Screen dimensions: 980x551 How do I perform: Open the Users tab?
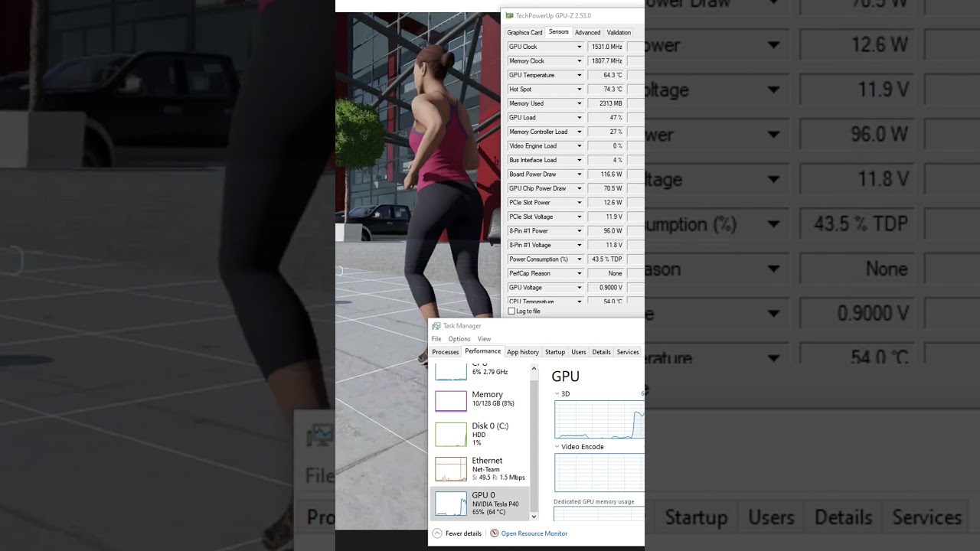pos(579,352)
